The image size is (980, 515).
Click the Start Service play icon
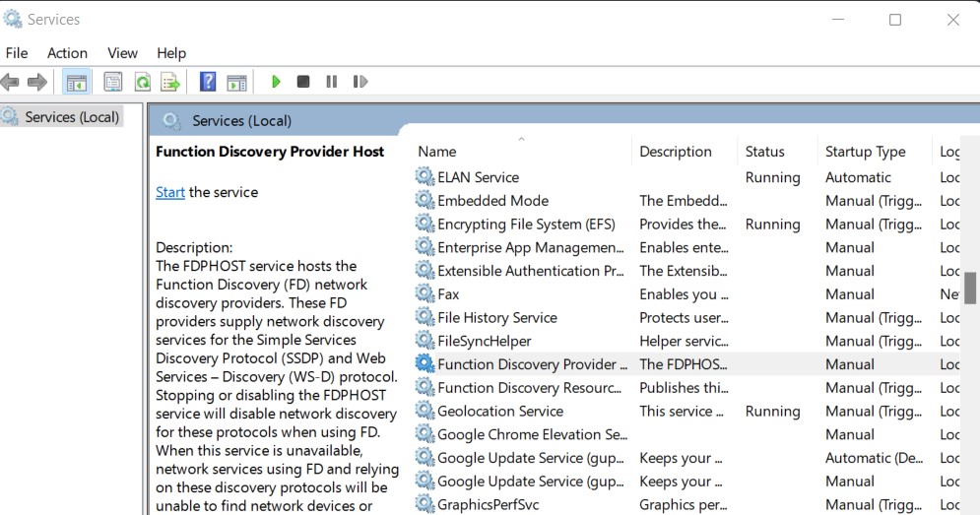point(276,82)
